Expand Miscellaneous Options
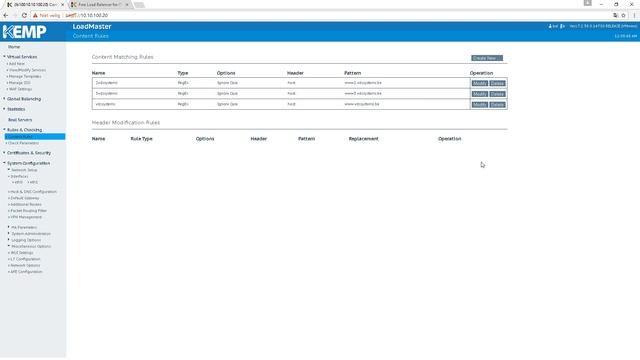640x360 pixels. (x=31, y=246)
